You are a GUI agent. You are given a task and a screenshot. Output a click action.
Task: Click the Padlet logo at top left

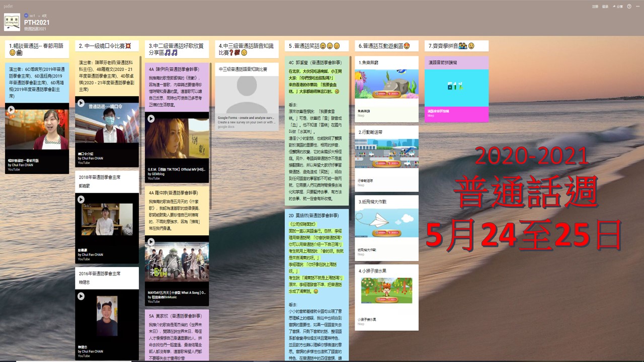8,7
